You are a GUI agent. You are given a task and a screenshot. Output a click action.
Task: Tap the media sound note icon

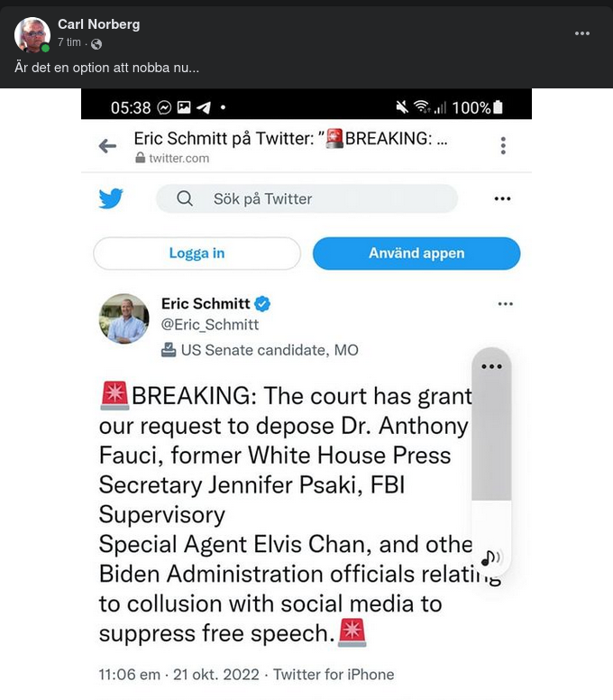pyautogui.click(x=490, y=557)
